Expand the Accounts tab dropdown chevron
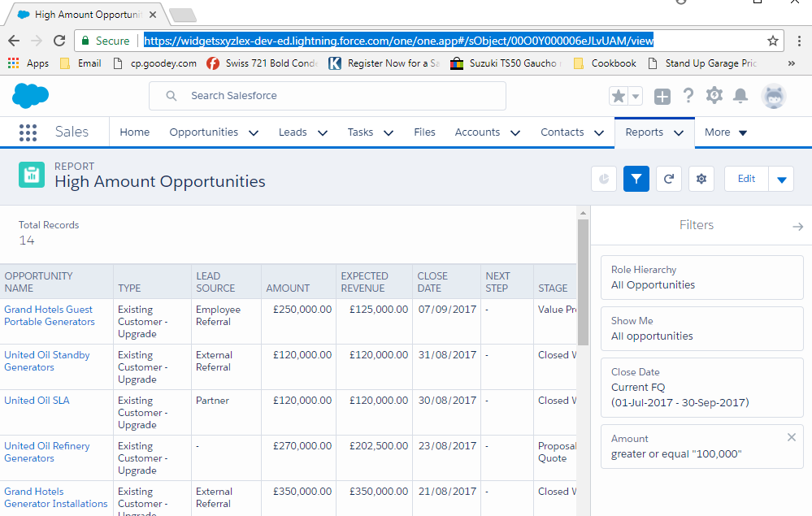 point(515,133)
